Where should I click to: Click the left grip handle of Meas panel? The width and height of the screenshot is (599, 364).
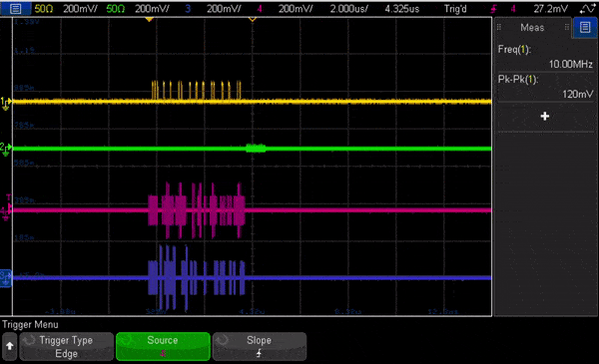click(x=499, y=27)
